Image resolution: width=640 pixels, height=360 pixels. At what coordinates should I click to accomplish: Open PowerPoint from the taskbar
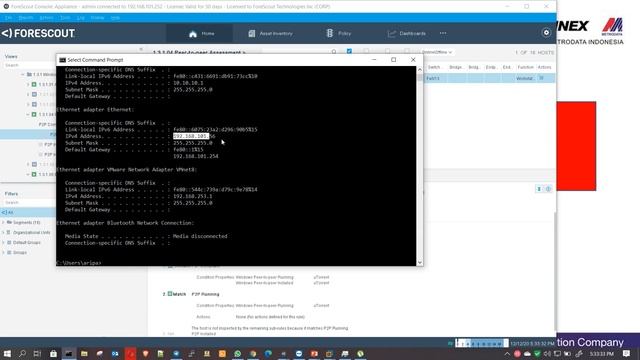coord(314,353)
